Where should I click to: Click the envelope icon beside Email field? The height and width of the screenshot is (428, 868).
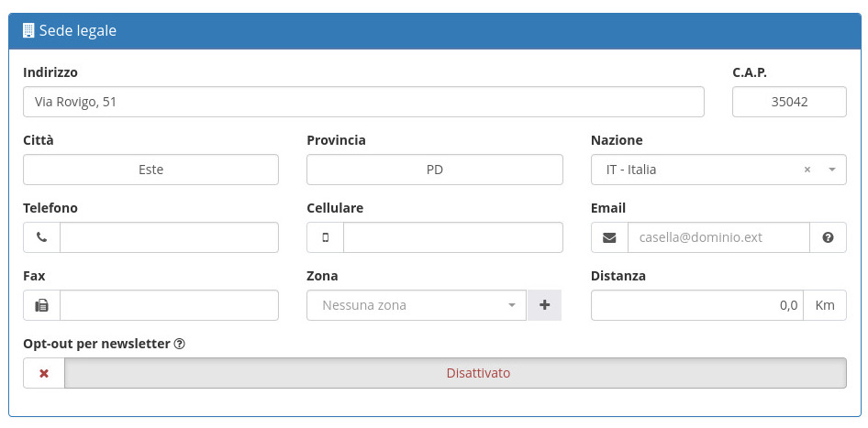(x=609, y=237)
